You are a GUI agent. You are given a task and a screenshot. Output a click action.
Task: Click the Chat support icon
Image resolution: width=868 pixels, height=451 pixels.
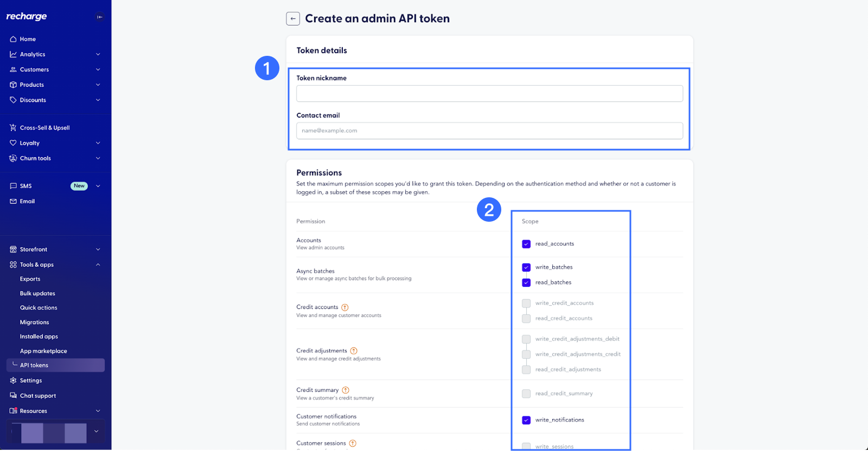[x=13, y=396]
